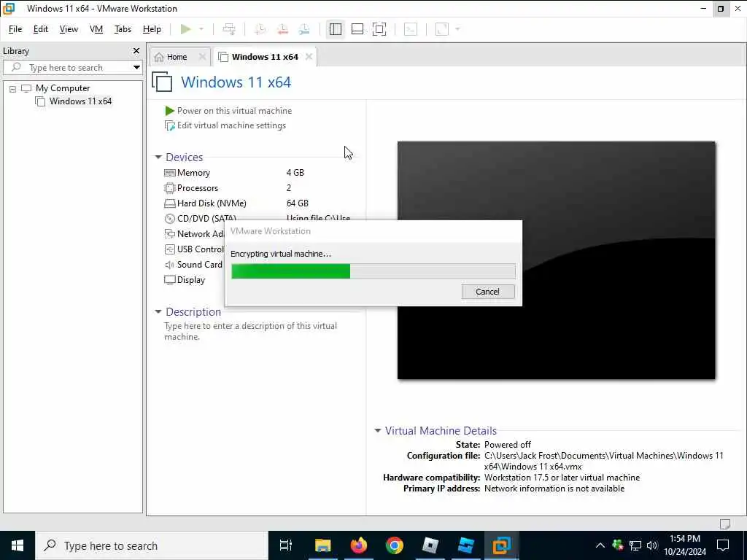Click the Sound Card device icon
This screenshot has width=747, height=560.
click(x=169, y=264)
